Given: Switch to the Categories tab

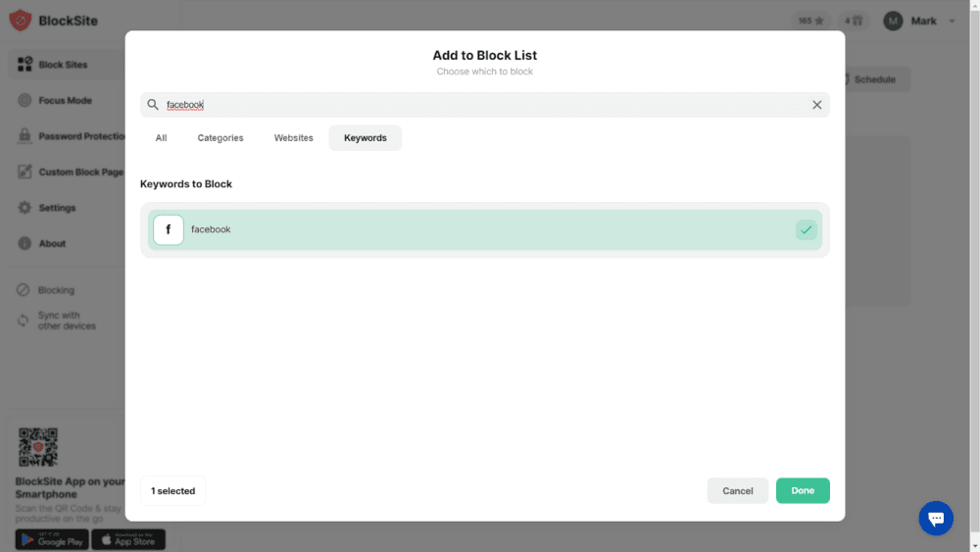Looking at the screenshot, I should pos(220,138).
